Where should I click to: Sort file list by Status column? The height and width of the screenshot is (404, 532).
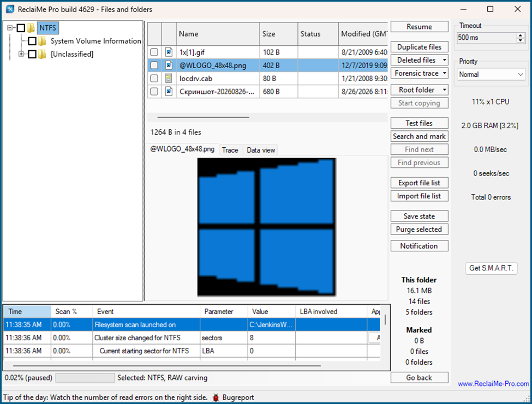318,34
